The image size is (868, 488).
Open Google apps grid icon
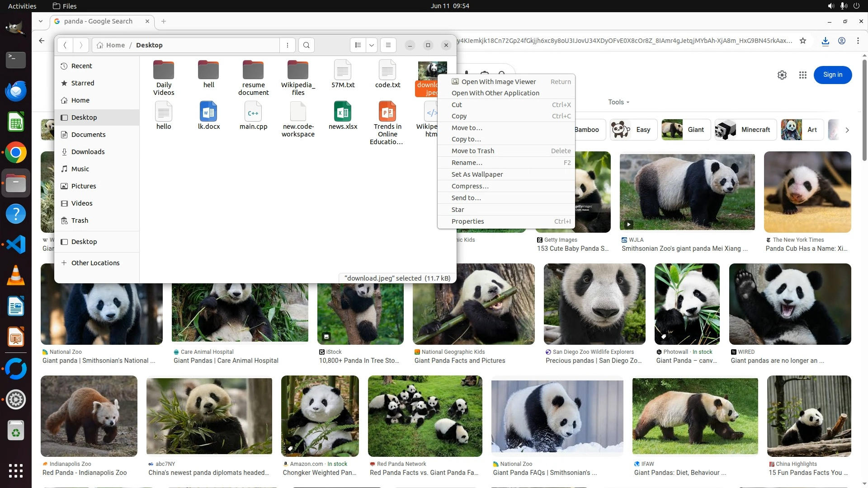(x=803, y=75)
